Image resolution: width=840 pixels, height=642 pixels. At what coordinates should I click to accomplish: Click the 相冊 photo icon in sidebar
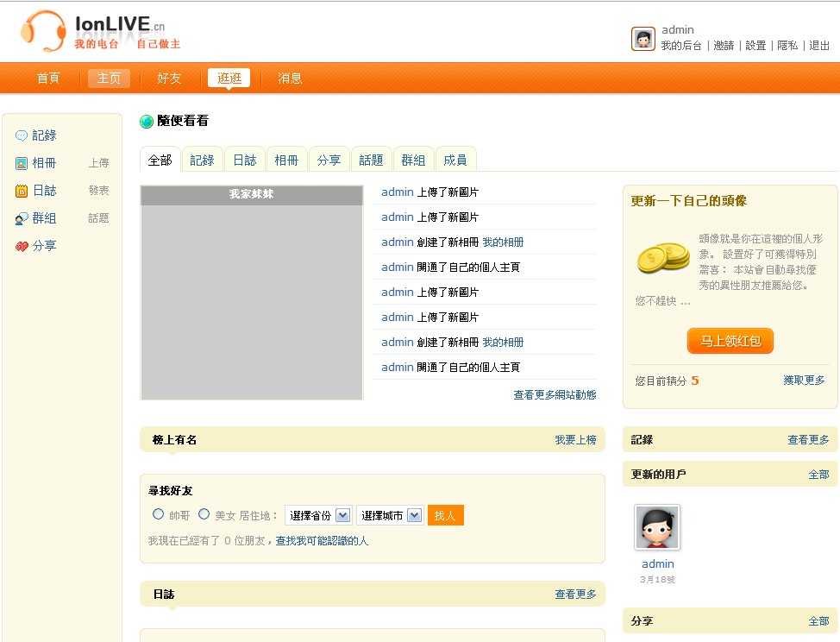(22, 163)
